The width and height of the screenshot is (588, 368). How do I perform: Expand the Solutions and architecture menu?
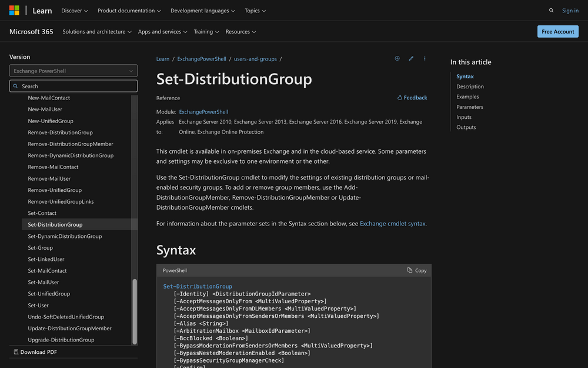coord(97,32)
